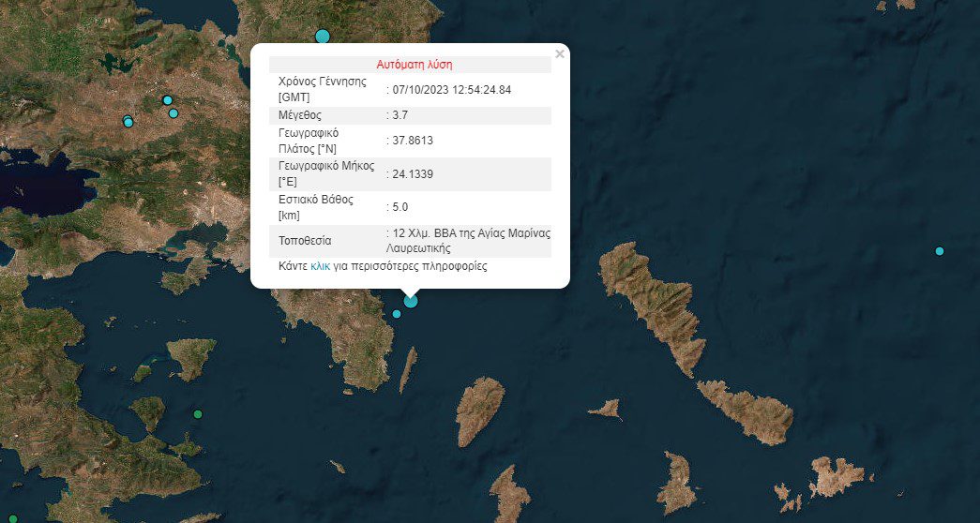Click the focal depth value 5.0
The image size is (980, 523).
click(x=400, y=207)
